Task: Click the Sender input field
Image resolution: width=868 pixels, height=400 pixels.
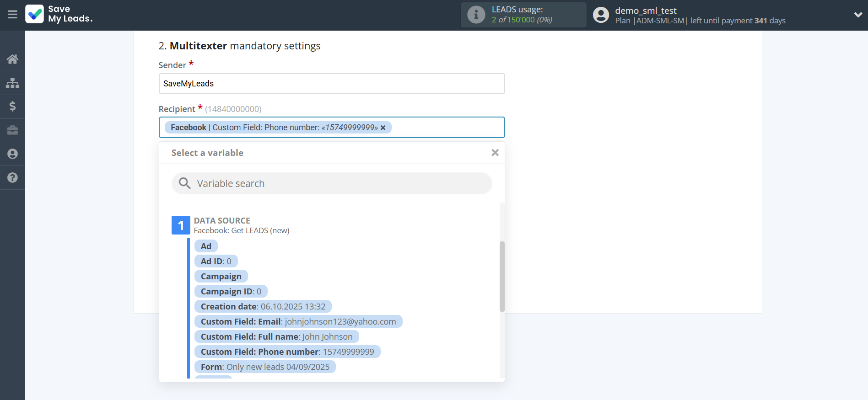Action: (x=332, y=84)
